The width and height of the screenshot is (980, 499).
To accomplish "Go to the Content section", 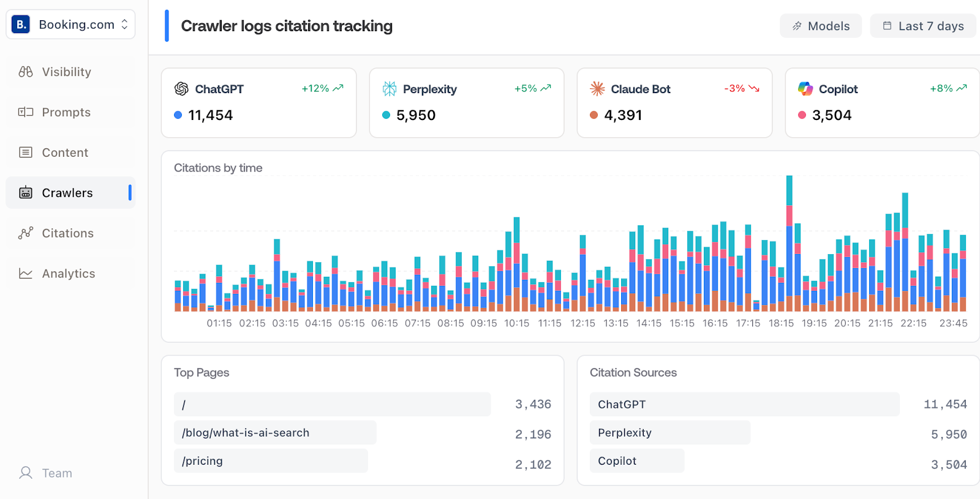I will [65, 152].
